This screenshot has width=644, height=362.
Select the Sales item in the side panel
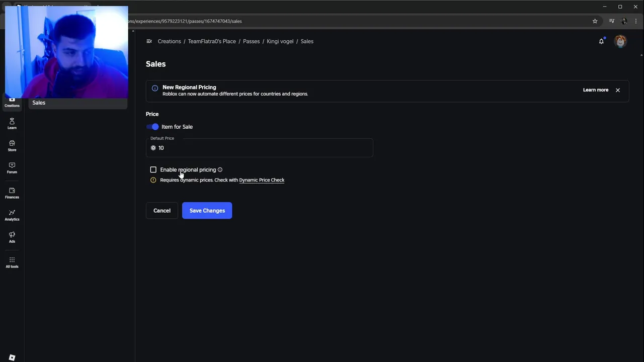39,103
